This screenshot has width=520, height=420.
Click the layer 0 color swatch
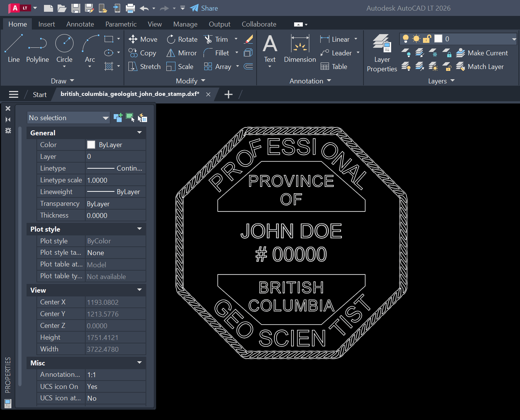[x=438, y=39]
